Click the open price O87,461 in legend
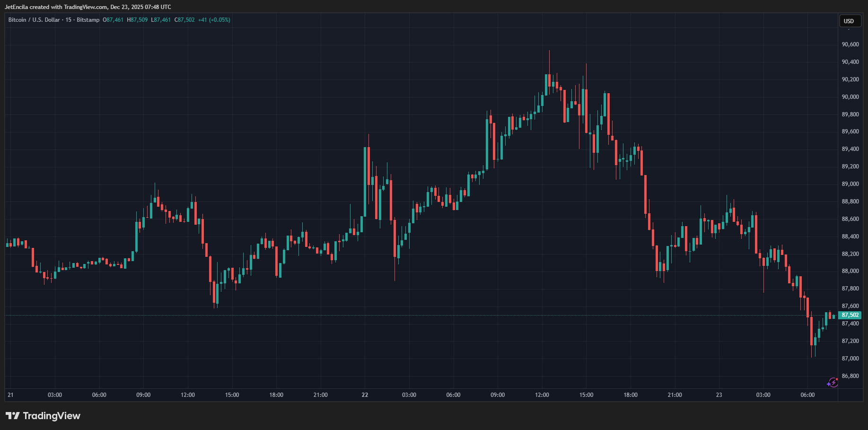 (x=113, y=20)
